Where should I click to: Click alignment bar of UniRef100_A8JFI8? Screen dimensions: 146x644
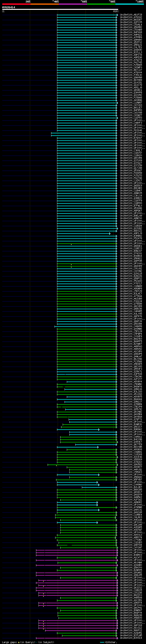point(87,15)
